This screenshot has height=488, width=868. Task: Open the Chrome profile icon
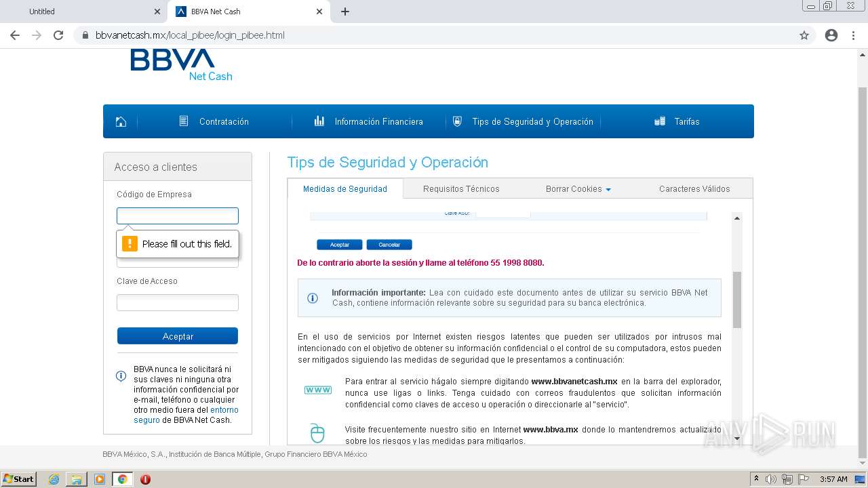tap(831, 35)
